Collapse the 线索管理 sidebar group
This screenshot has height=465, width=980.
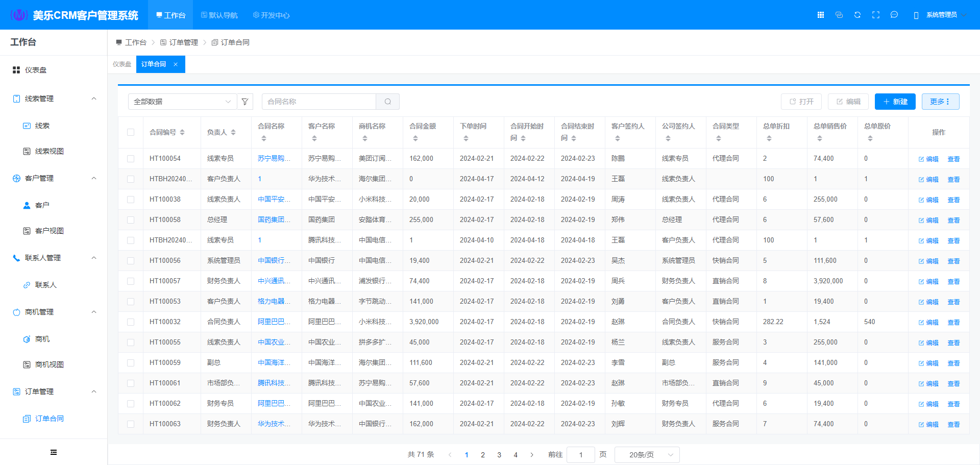[94, 99]
